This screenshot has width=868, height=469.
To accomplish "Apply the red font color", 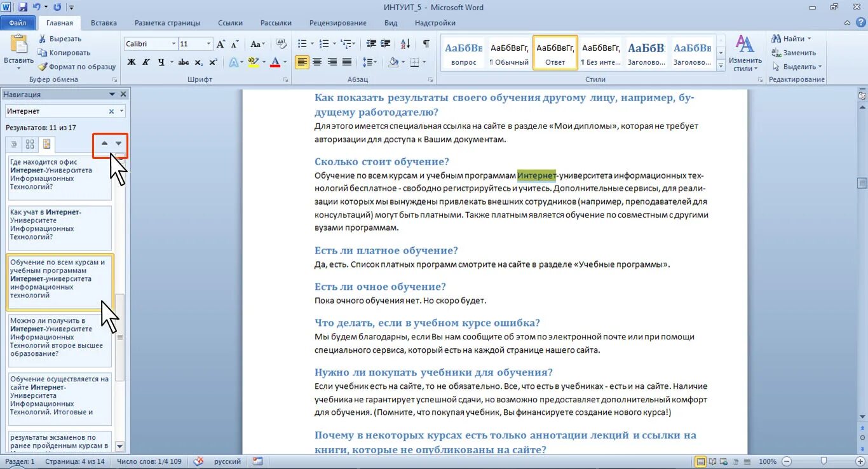I will coord(275,62).
